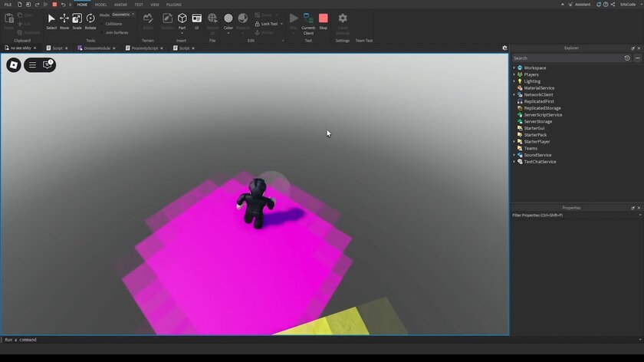Toggle Anchor on selection

[264, 32]
